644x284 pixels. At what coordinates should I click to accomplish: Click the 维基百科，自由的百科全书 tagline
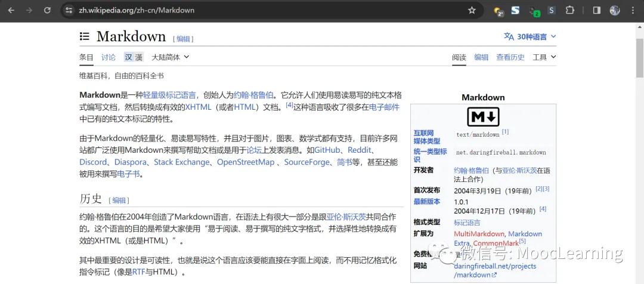[x=122, y=76]
